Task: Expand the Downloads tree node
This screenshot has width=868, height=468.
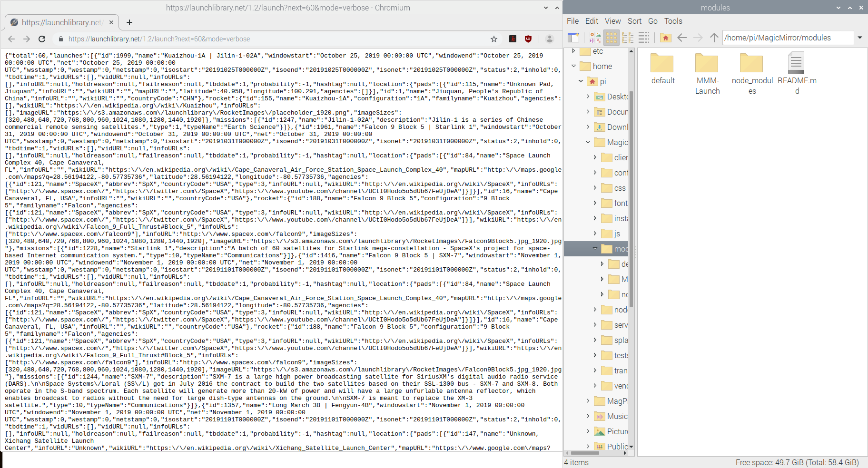Action: pos(588,127)
